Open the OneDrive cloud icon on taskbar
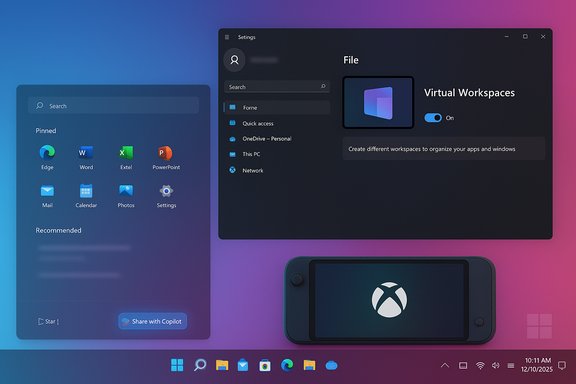 click(x=331, y=365)
